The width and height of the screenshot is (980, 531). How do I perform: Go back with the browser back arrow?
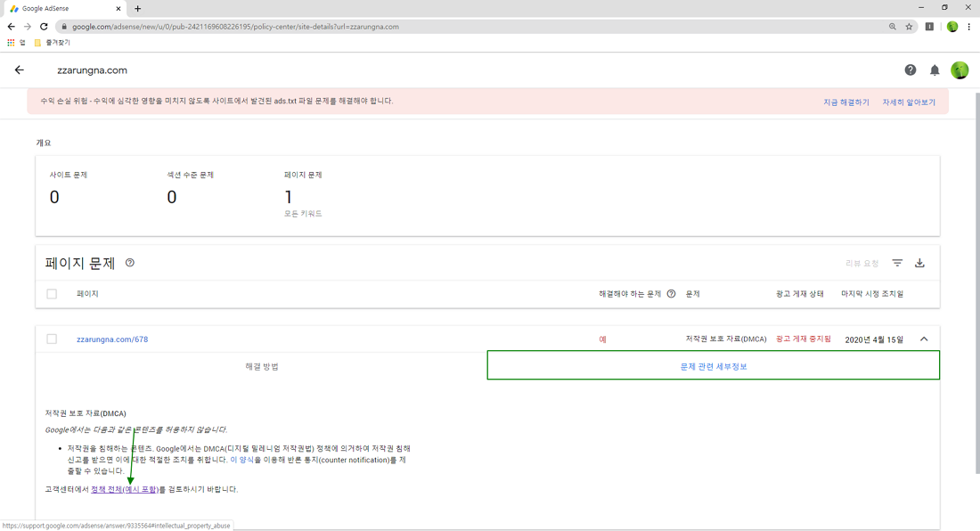pyautogui.click(x=11, y=27)
